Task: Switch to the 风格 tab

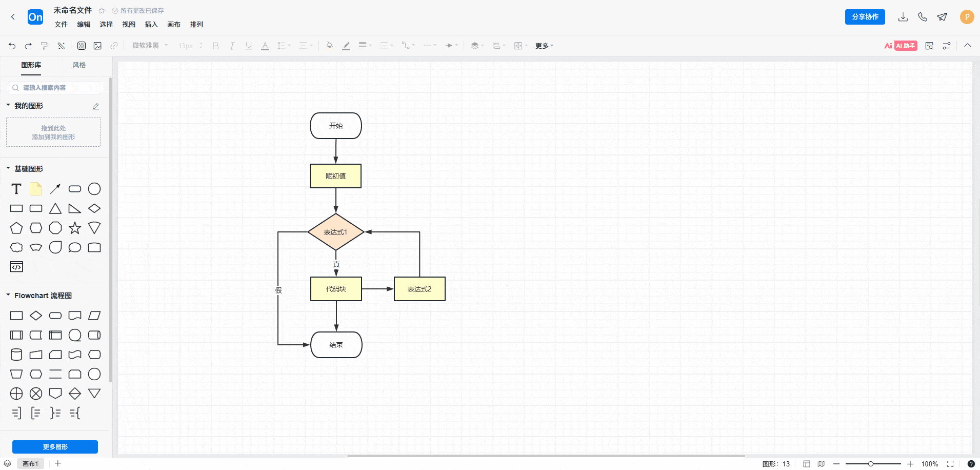Action: pyautogui.click(x=79, y=65)
